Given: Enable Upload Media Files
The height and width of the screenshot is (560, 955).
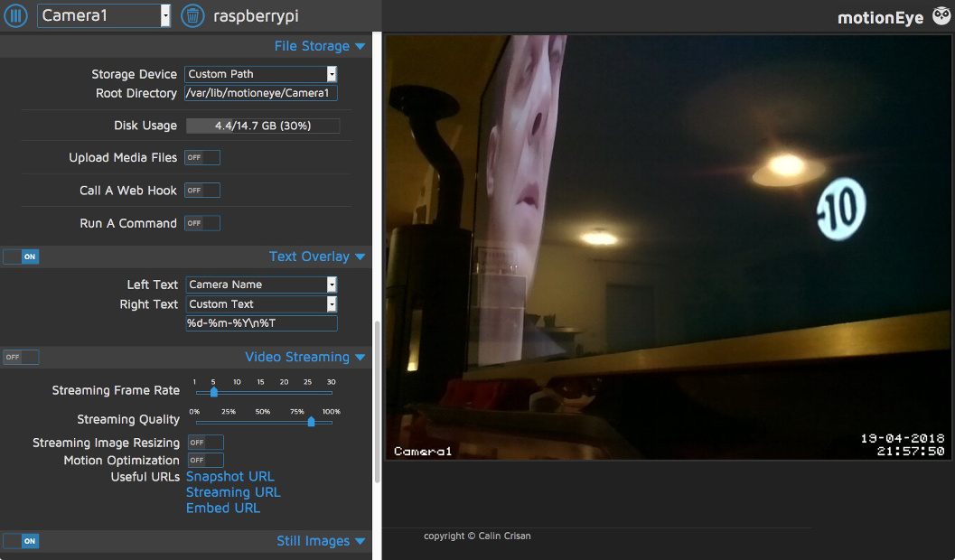Looking at the screenshot, I should point(201,157).
